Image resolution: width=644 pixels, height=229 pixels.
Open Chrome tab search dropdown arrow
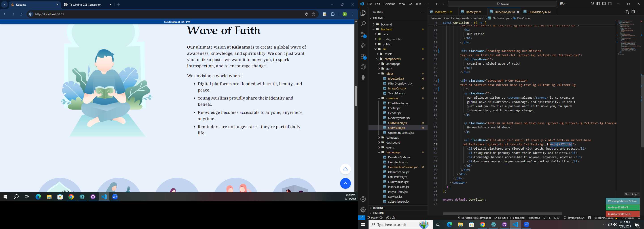click(x=4, y=4)
